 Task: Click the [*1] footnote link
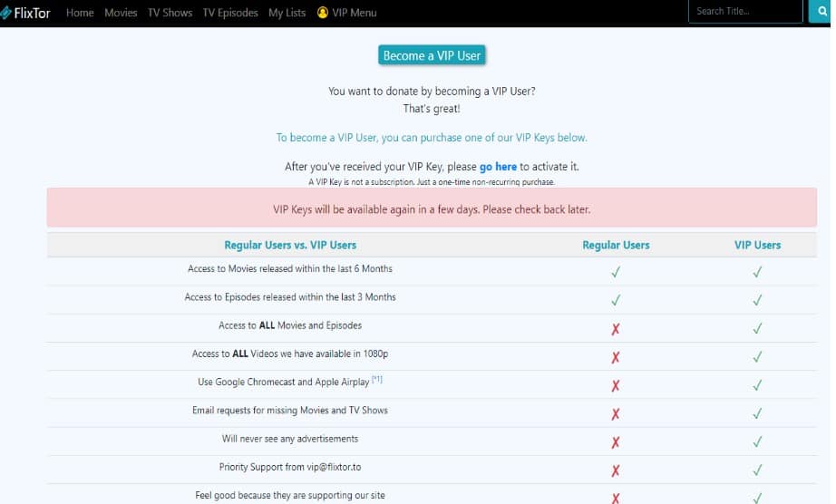377,379
